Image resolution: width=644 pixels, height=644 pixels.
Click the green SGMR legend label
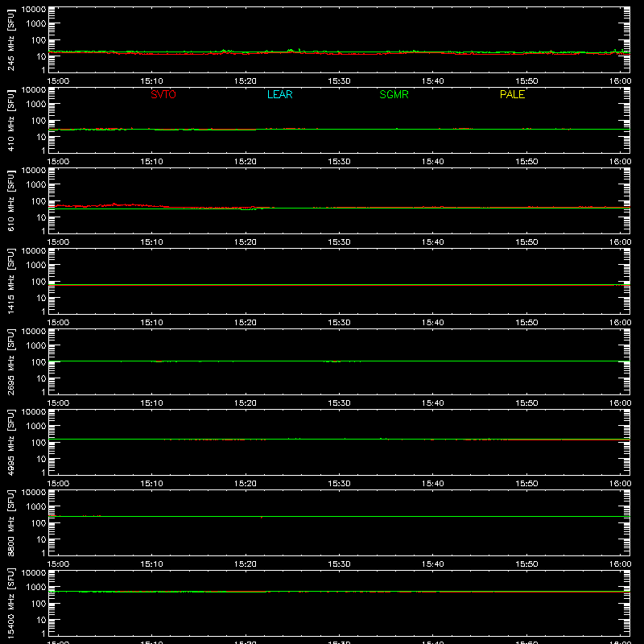click(x=394, y=94)
